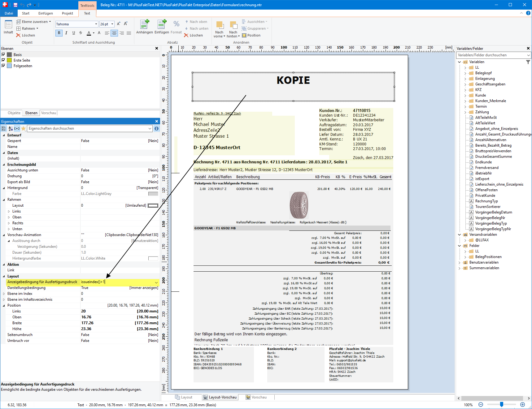The image size is (532, 409).
Task: Toggle strikethrough formatting
Action: [x=81, y=33]
